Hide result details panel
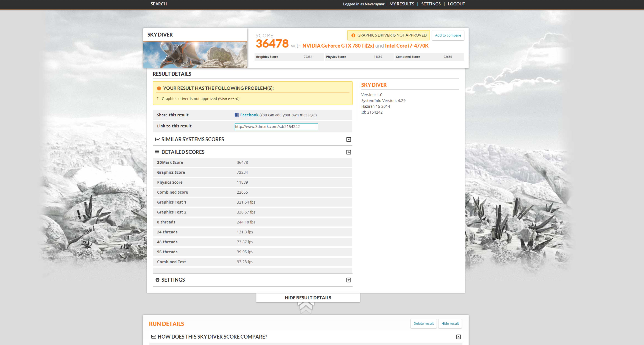Image resolution: width=644 pixels, height=345 pixels. pyautogui.click(x=308, y=298)
